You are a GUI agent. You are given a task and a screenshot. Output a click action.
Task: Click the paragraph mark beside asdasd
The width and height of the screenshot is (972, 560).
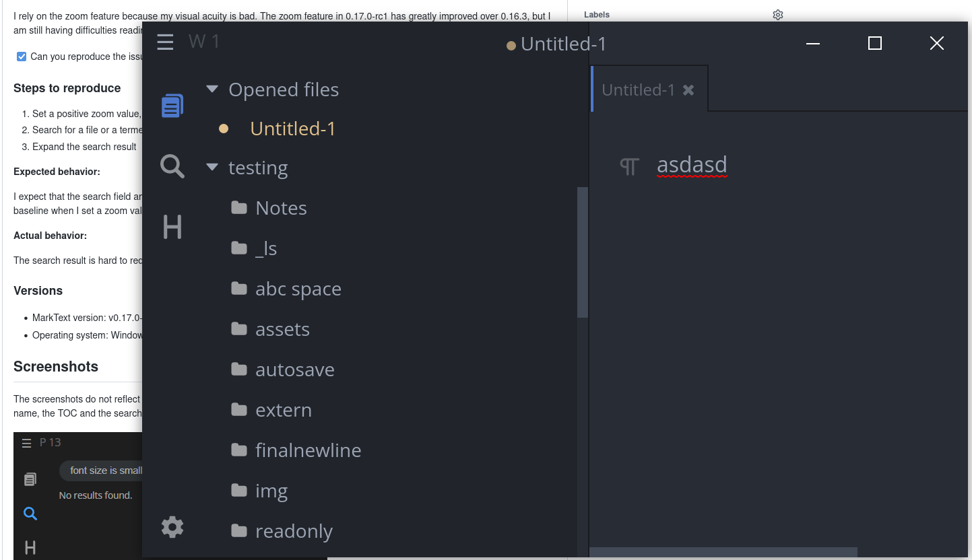click(x=629, y=166)
